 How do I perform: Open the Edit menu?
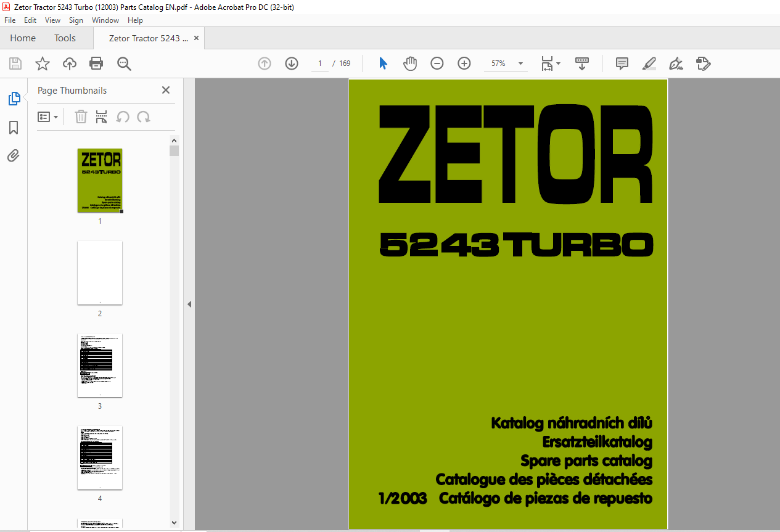pyautogui.click(x=30, y=20)
